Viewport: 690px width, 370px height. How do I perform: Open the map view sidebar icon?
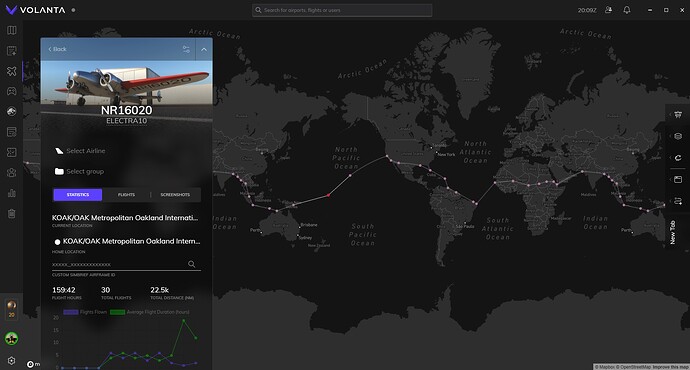pyautogui.click(x=12, y=30)
